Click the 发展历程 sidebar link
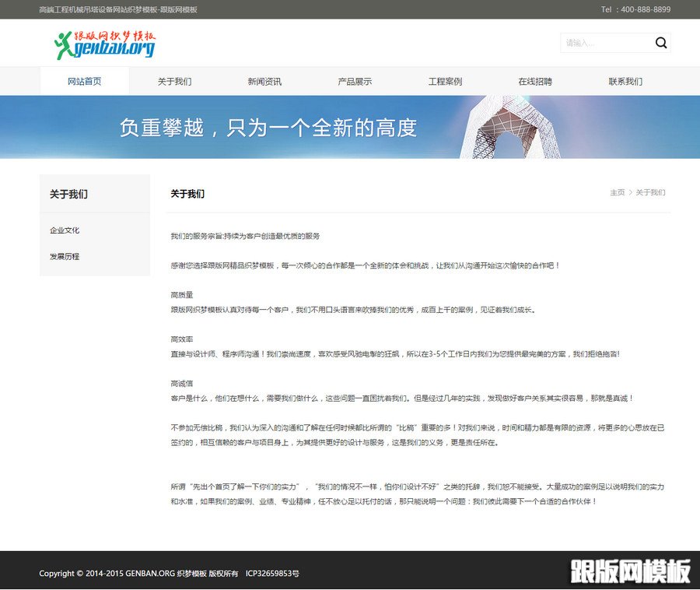The image size is (700, 590). tap(64, 256)
